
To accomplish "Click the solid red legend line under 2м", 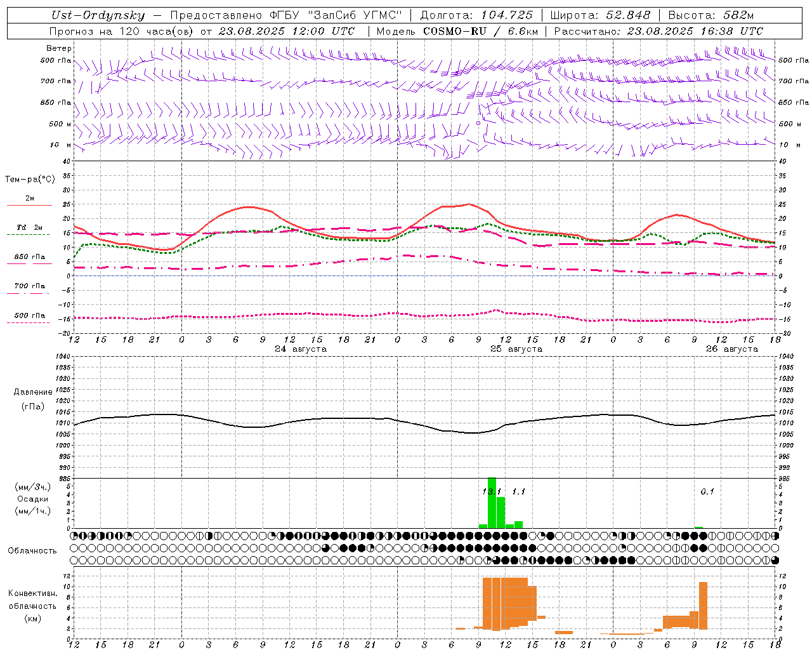I will [29, 205].
